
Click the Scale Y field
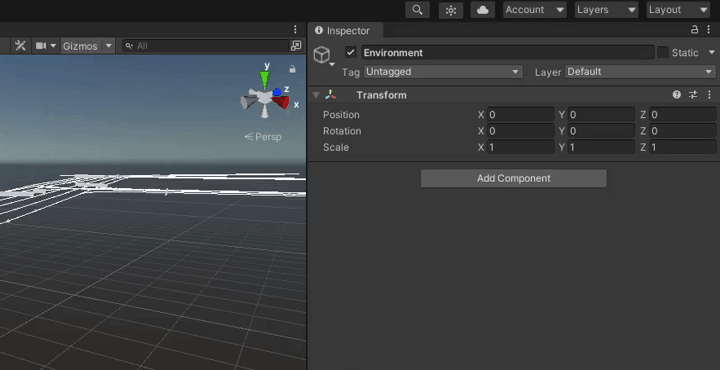tap(602, 147)
